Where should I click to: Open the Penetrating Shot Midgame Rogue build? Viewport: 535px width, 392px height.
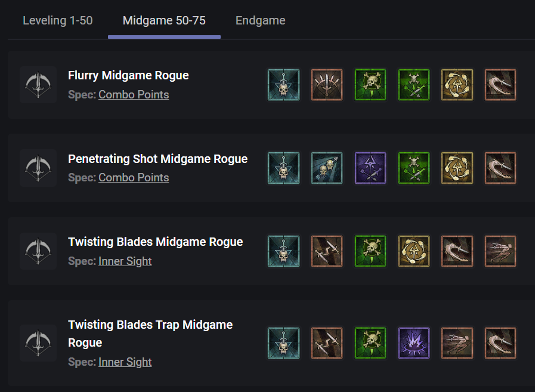click(x=157, y=159)
